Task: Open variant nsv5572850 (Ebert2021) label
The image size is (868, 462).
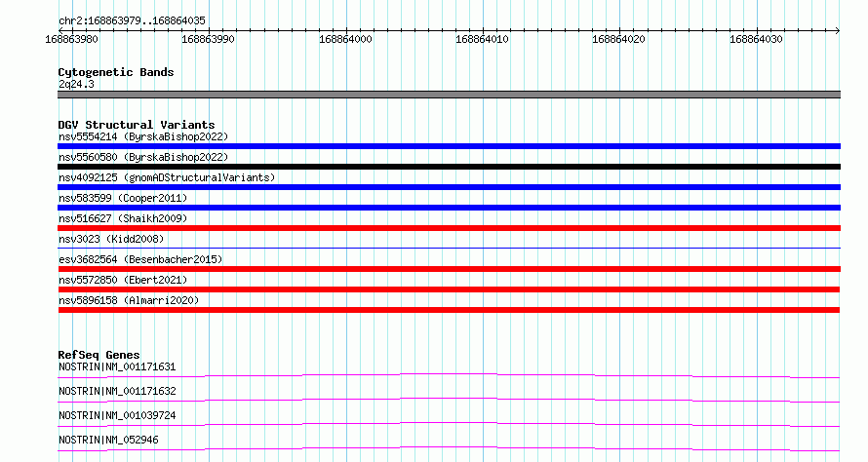Action: tap(123, 280)
